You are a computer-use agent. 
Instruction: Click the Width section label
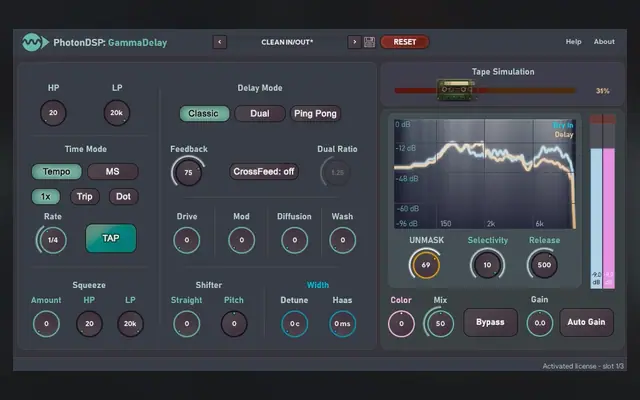point(318,285)
